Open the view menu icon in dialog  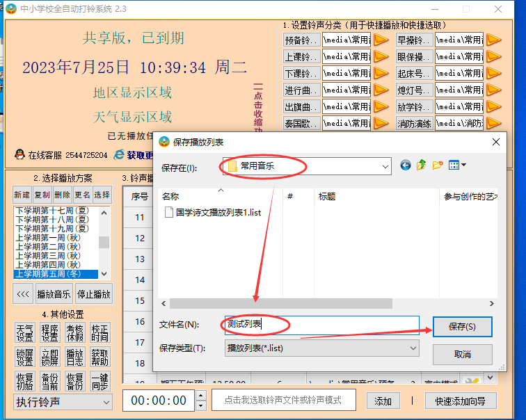(x=457, y=165)
